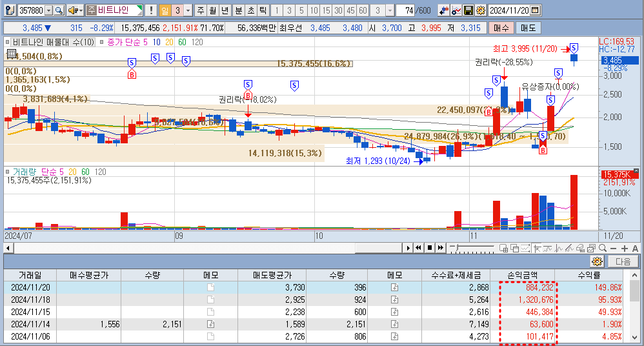Viewport: 644px width, 346px height.
Task: Click the overlapping windows icon
Action: pyautogui.click(x=514, y=248)
